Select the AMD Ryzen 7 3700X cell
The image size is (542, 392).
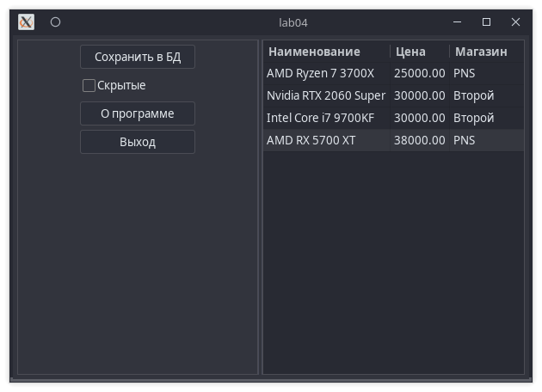(x=327, y=73)
